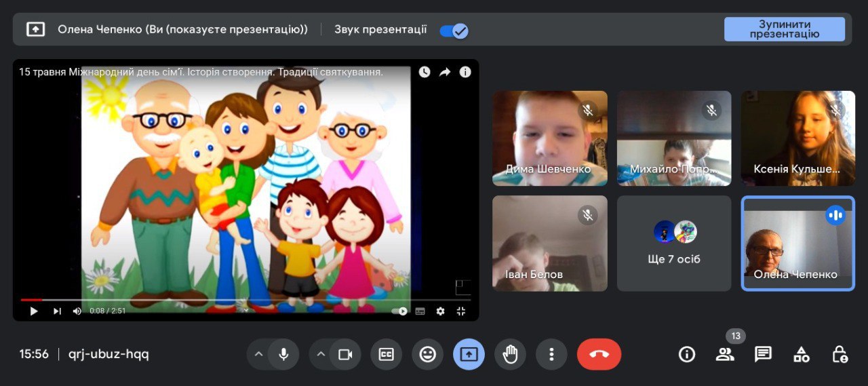Image resolution: width=868 pixels, height=386 pixels.
Task: Open host controls lock icon
Action: click(x=840, y=354)
